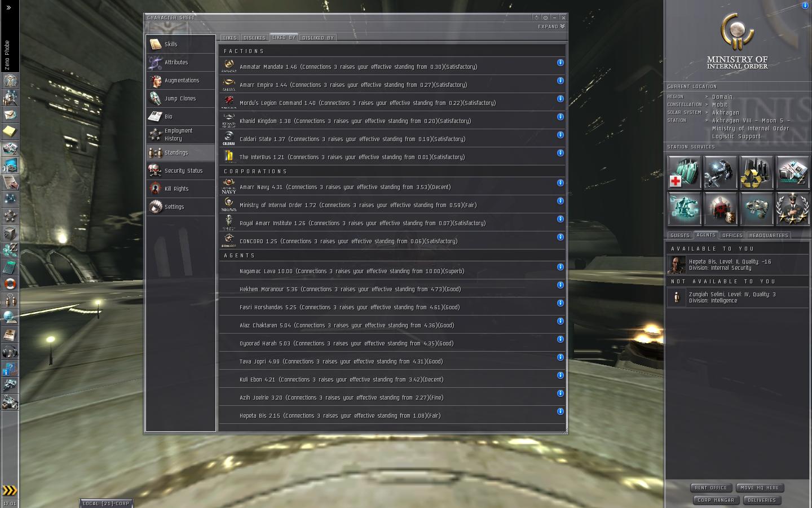The width and height of the screenshot is (812, 508).
Task: Show info for agent Kuli Ebon
Action: [560, 375]
